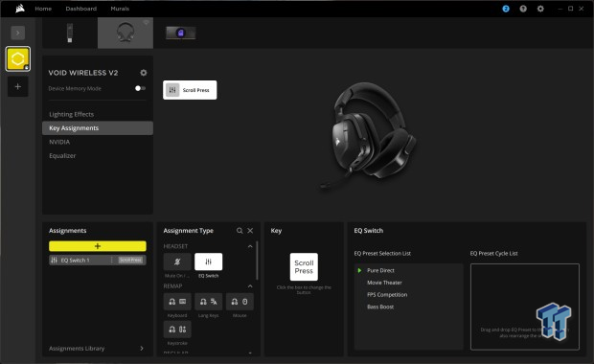
Task: Select Pure Direct EQ preset
Action: [380, 270]
